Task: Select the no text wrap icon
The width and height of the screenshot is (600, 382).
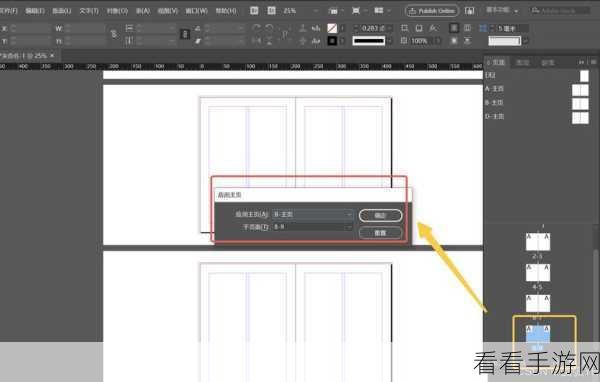Action: tap(454, 28)
